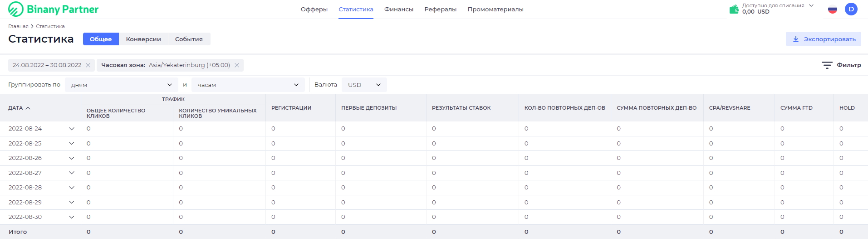Click КОЛИЧЕСТВО УНИКАЛЬНЫХ КЛИКОВ header
The image size is (868, 242).
pos(218,113)
